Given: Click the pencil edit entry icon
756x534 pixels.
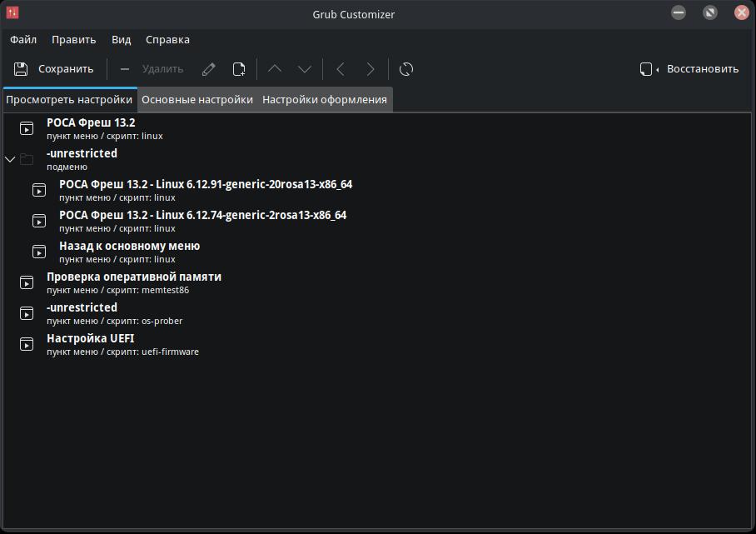Looking at the screenshot, I should pos(209,69).
